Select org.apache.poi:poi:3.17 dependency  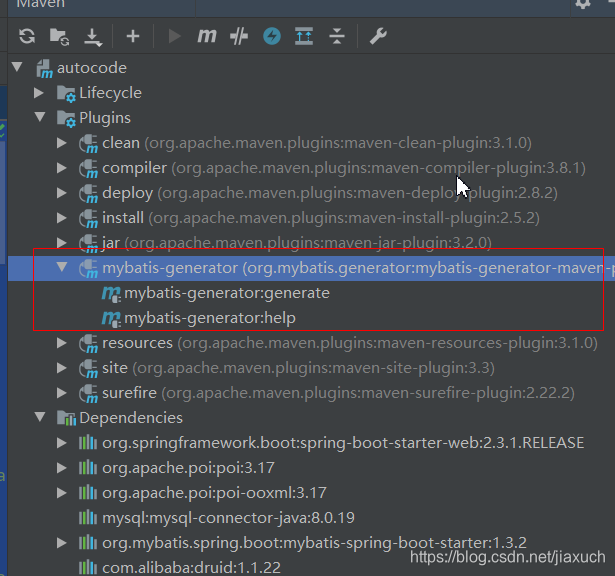(x=188, y=468)
